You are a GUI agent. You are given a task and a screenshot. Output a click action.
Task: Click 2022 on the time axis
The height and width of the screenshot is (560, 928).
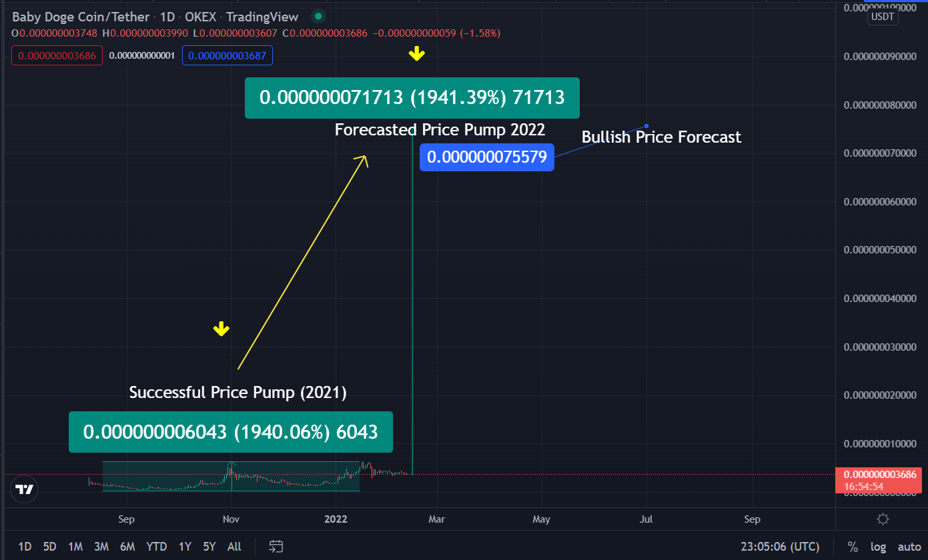click(x=336, y=519)
